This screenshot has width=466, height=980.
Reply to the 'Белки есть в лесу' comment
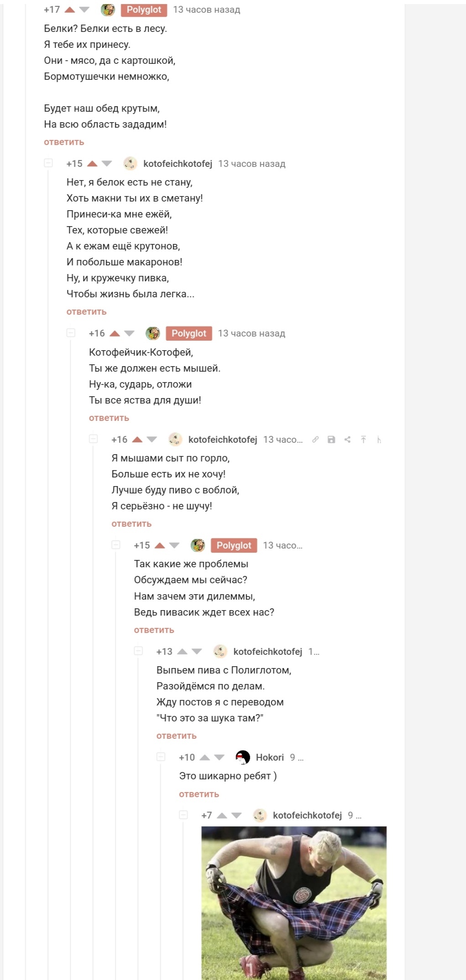click(64, 142)
